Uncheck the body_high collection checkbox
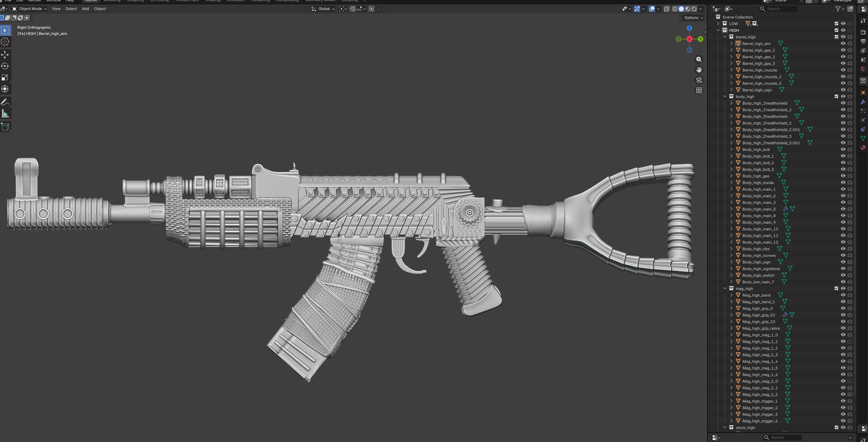 836,97
